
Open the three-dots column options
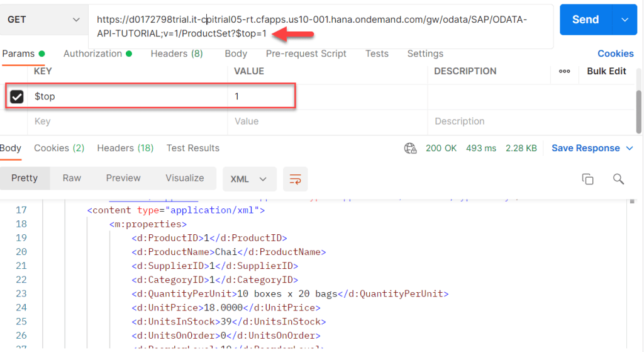click(x=564, y=71)
